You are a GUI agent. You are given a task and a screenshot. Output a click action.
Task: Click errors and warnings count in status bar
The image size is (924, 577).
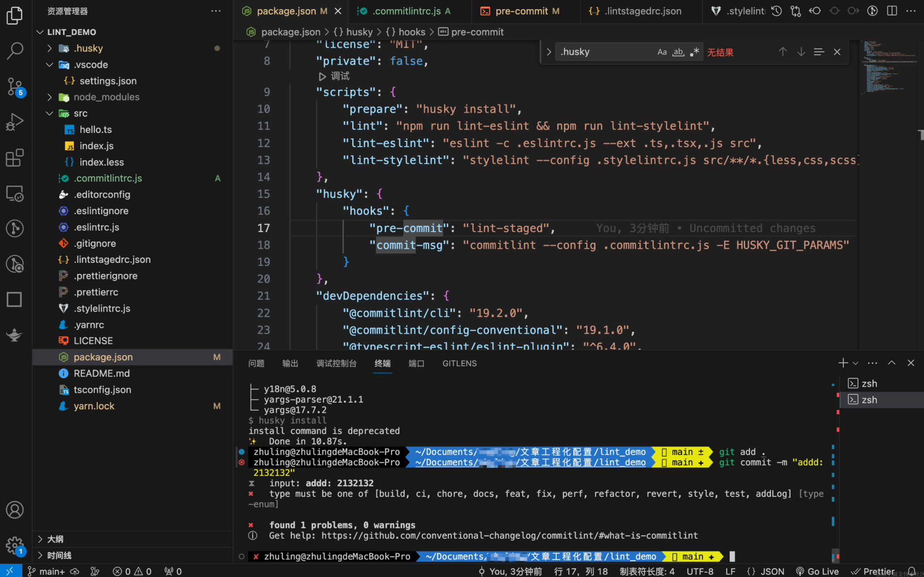(x=132, y=572)
